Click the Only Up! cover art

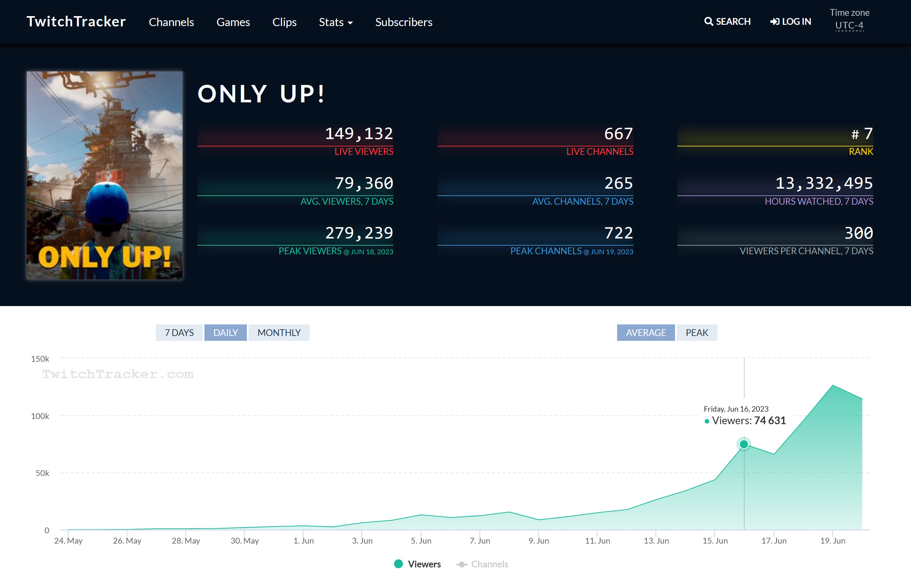(104, 175)
